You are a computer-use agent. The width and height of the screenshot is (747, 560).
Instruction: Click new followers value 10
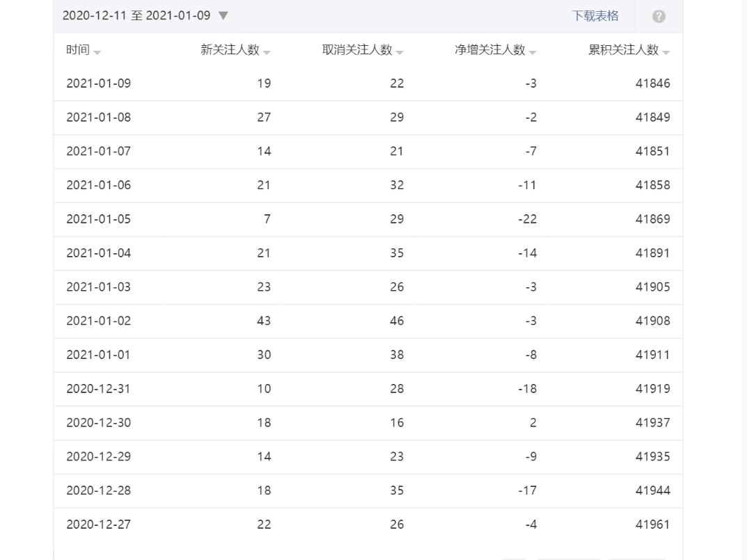[x=264, y=389]
